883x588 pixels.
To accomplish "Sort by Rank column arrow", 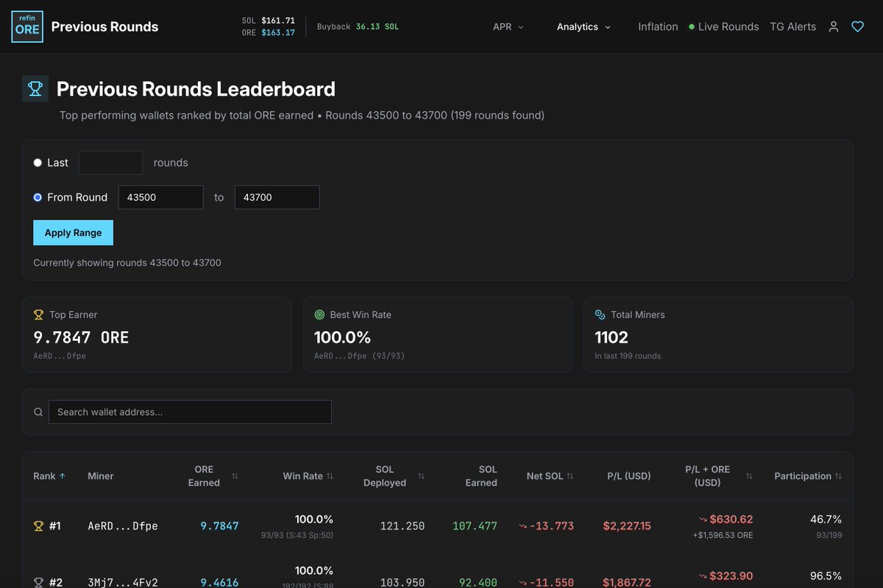I will [63, 476].
